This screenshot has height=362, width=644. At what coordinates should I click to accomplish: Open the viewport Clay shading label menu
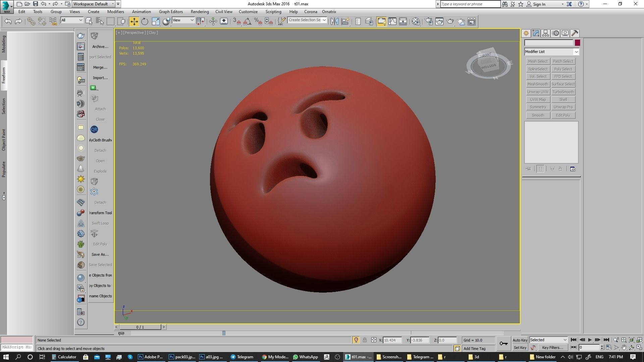(x=152, y=33)
